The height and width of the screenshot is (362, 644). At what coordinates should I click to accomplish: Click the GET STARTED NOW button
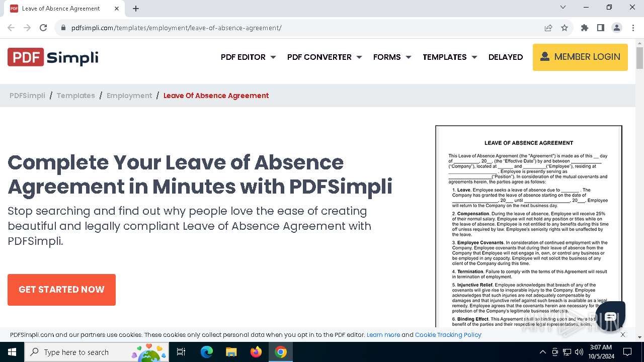pos(61,290)
